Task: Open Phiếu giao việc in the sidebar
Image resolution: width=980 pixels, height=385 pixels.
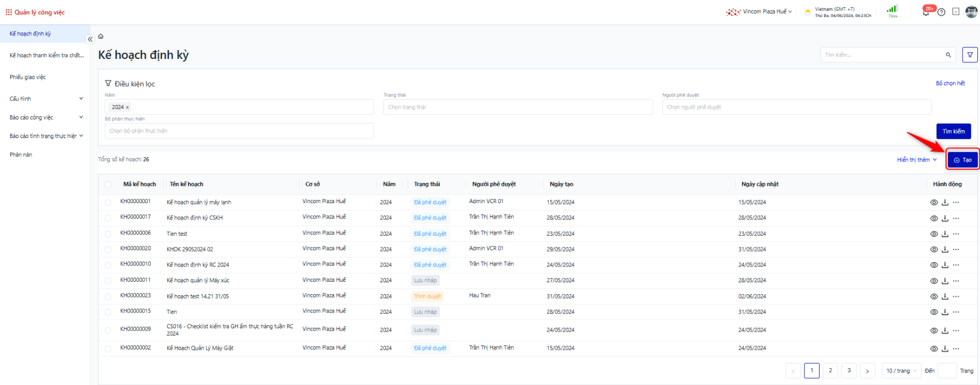Action: 28,77
